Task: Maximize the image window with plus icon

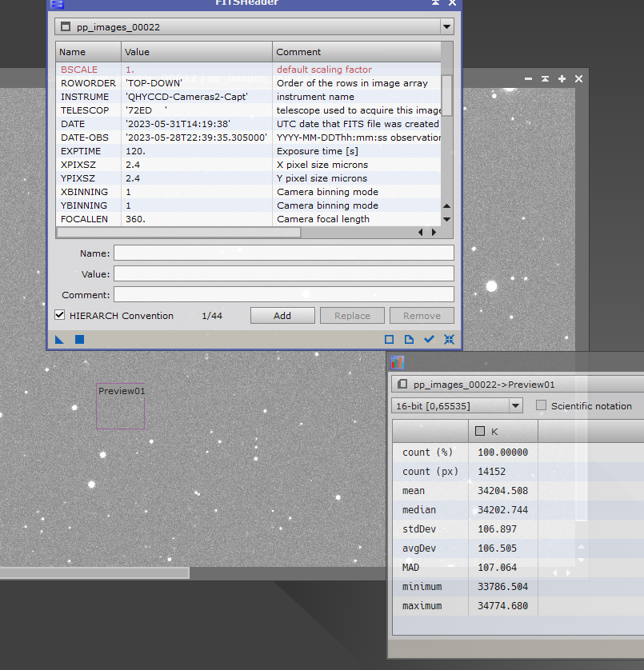Action: (562, 79)
